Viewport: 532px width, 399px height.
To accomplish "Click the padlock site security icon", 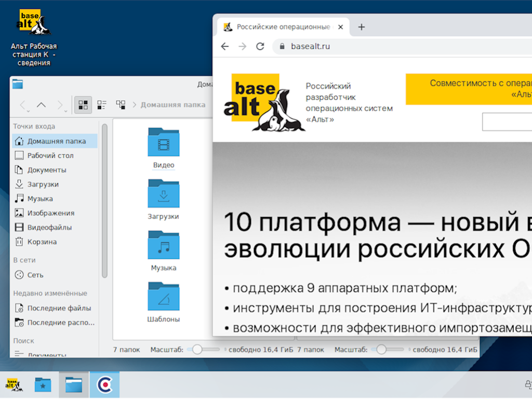I will pyautogui.click(x=282, y=46).
